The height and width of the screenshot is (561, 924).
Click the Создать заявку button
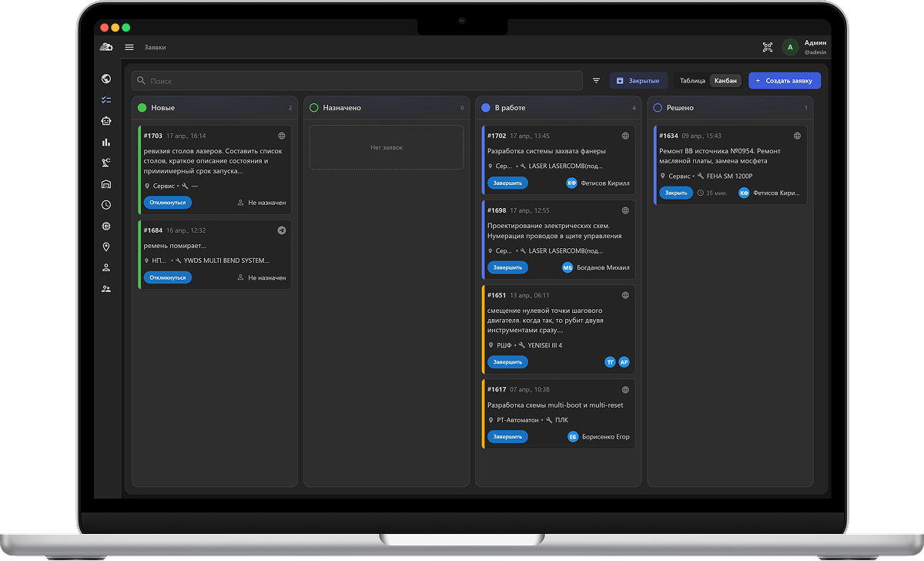[785, 81]
